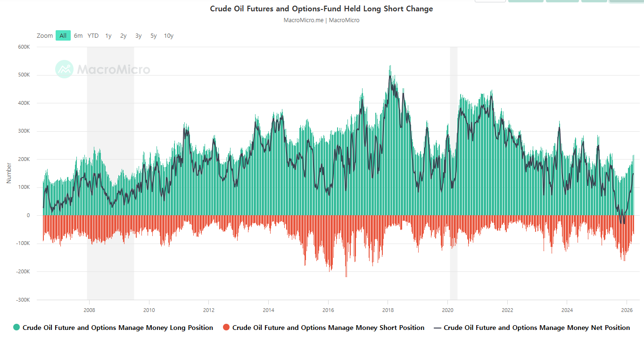
Task: Click the 600K y-axis label
Action: coord(24,47)
